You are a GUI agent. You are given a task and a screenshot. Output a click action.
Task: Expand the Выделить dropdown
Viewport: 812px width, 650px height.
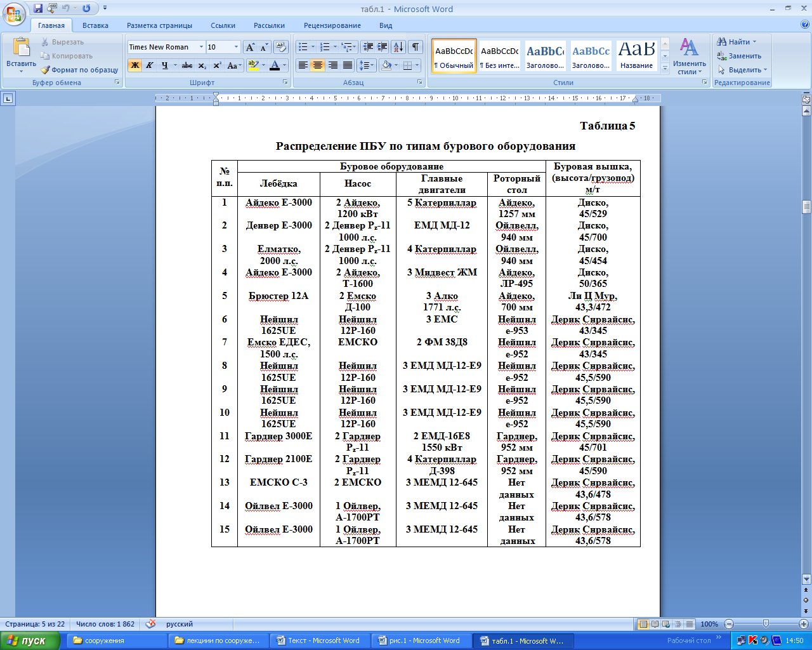(x=744, y=70)
